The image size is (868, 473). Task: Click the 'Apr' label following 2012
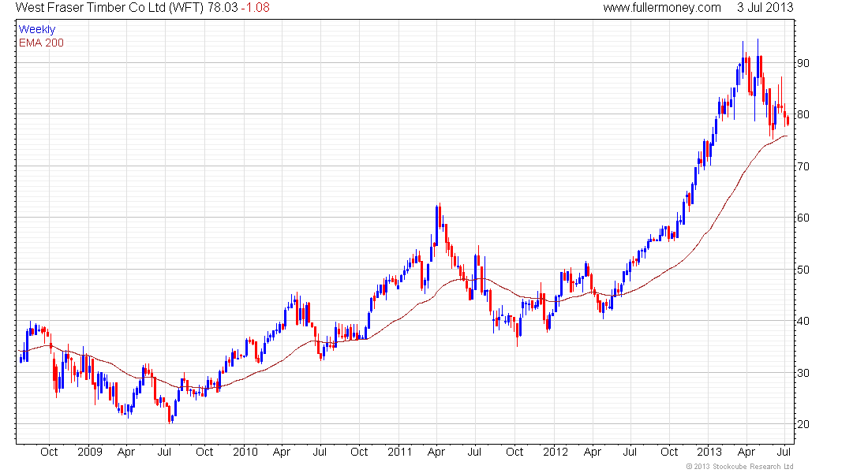(593, 453)
